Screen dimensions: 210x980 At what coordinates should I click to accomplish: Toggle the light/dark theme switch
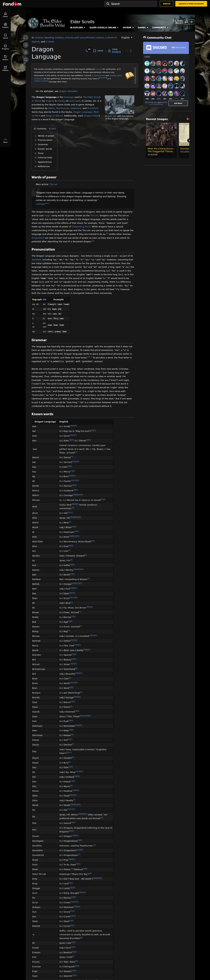(192, 22)
